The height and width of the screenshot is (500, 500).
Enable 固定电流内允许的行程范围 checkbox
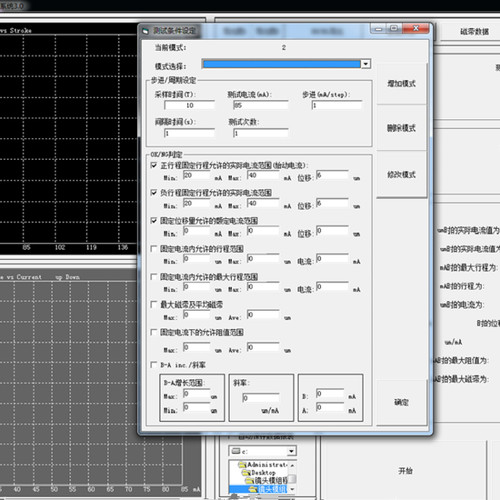154,248
